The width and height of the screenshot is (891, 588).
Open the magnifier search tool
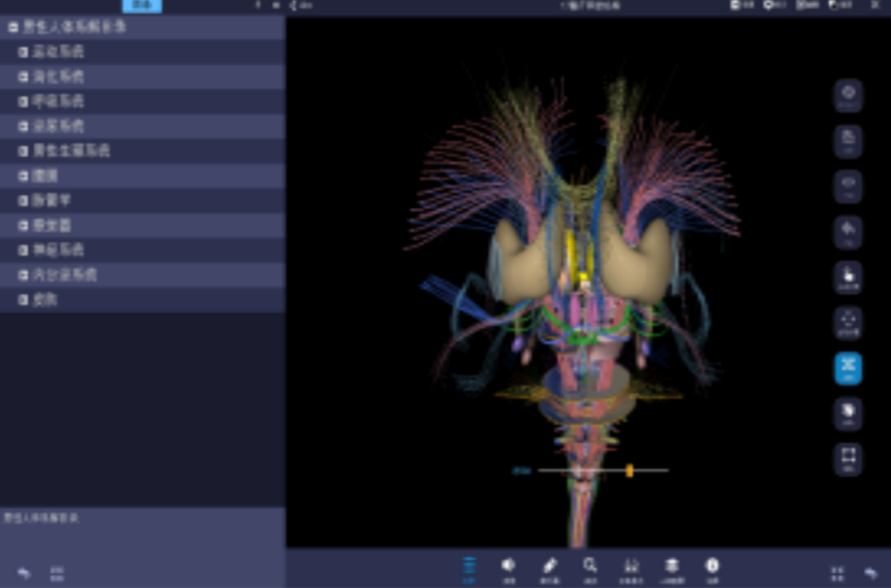[x=590, y=565]
